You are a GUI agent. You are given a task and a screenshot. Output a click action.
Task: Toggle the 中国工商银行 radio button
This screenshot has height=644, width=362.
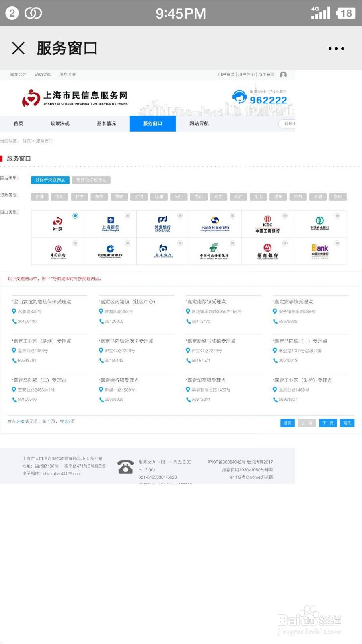click(x=285, y=216)
